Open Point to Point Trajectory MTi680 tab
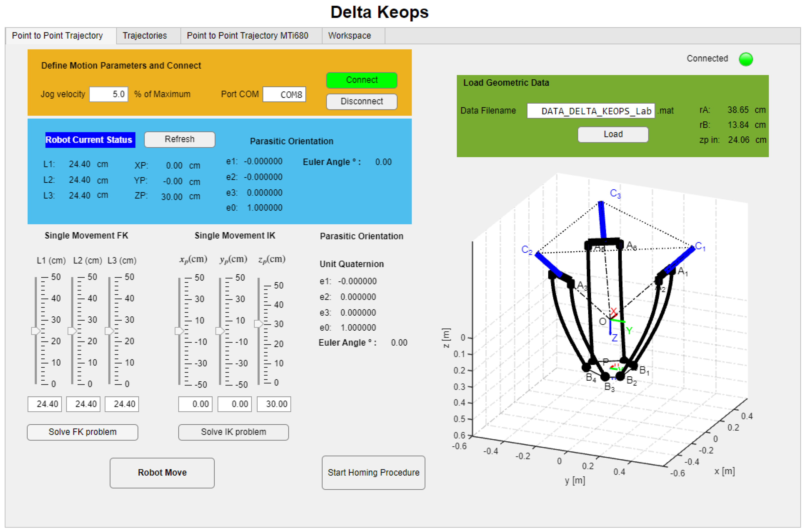Image resolution: width=805 pixels, height=532 pixels. tap(247, 36)
